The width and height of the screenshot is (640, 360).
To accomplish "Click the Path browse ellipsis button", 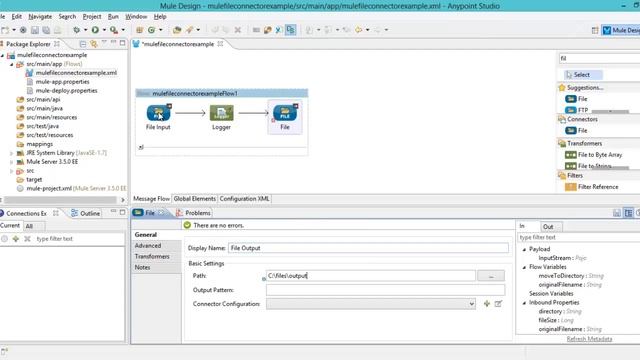I will pos(491,276).
